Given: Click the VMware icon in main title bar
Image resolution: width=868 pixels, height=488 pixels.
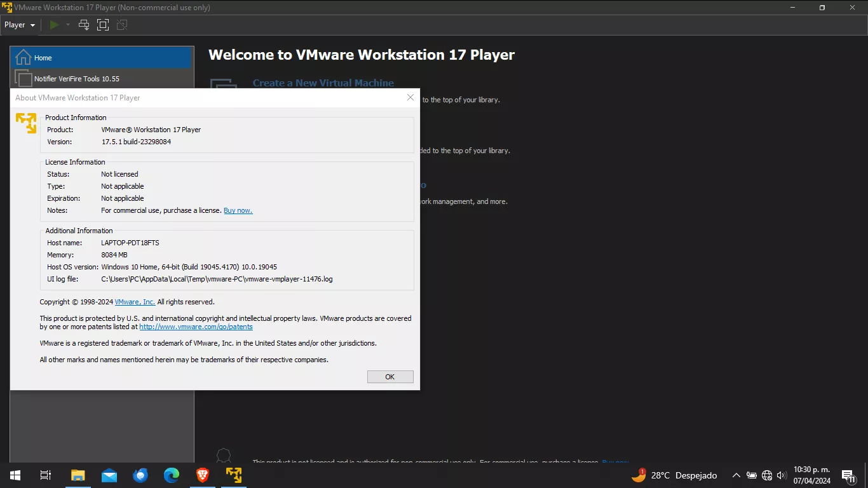Looking at the screenshot, I should pos(7,8).
